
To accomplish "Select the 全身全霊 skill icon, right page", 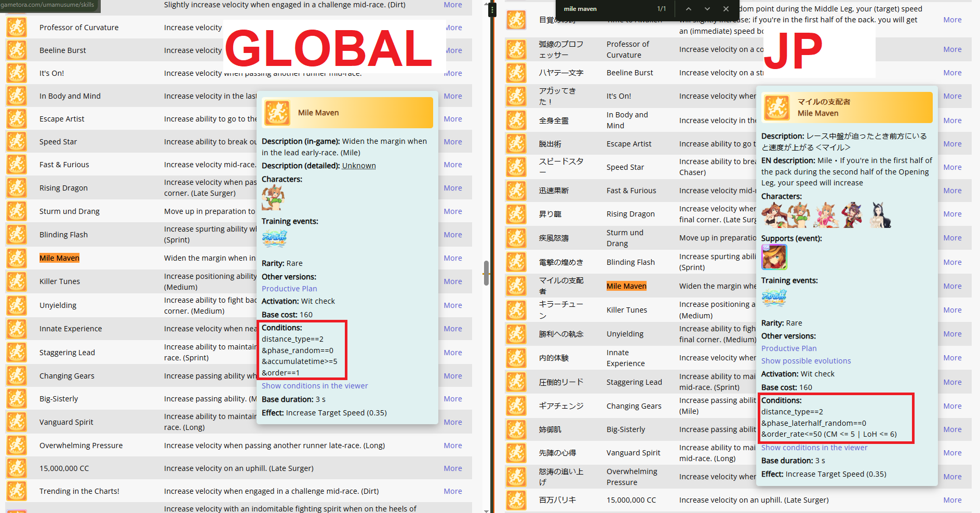I will 516,120.
